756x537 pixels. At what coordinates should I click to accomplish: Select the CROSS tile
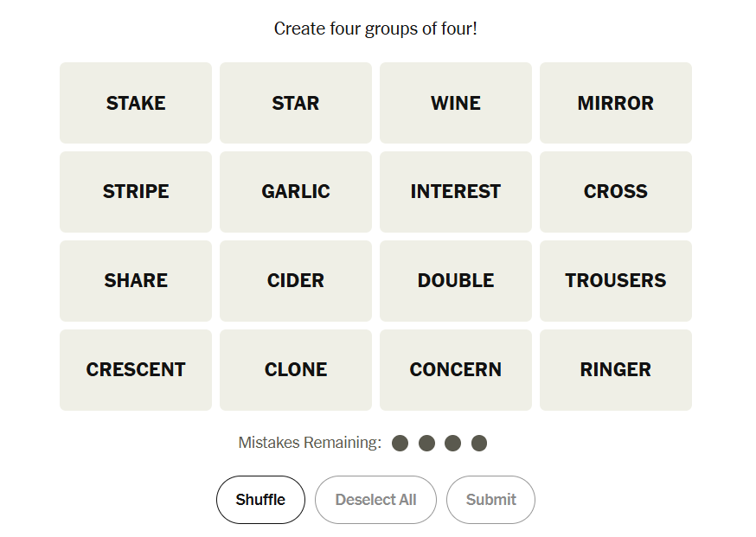(x=616, y=192)
